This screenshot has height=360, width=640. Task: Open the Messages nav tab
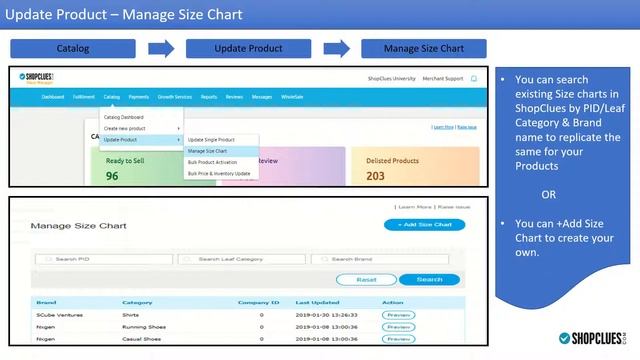coord(262,97)
